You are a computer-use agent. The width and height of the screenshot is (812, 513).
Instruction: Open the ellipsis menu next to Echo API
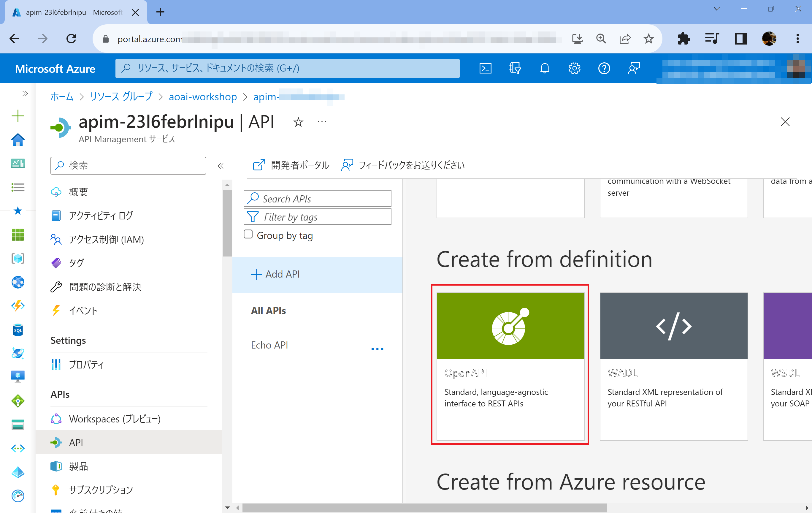coord(377,349)
